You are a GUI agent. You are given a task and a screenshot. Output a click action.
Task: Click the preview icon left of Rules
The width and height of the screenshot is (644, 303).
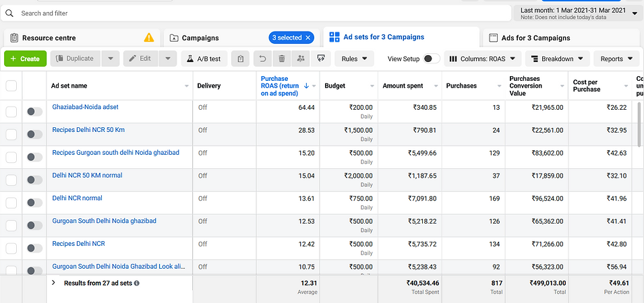tap(321, 59)
